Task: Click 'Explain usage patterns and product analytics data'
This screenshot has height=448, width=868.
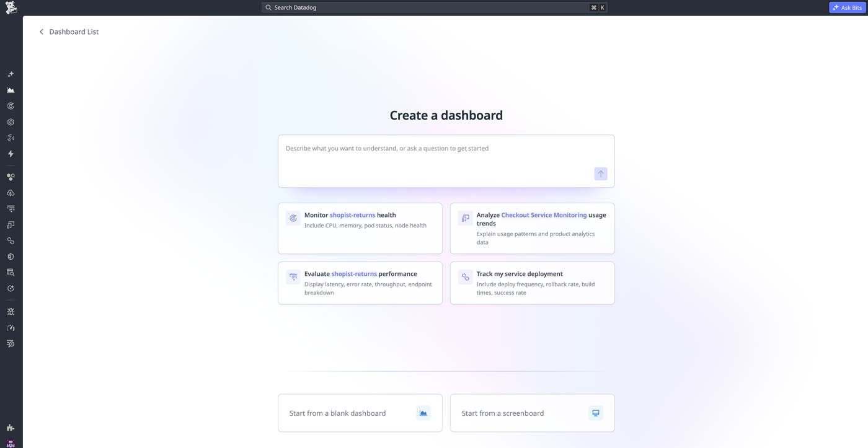Action: click(x=536, y=238)
